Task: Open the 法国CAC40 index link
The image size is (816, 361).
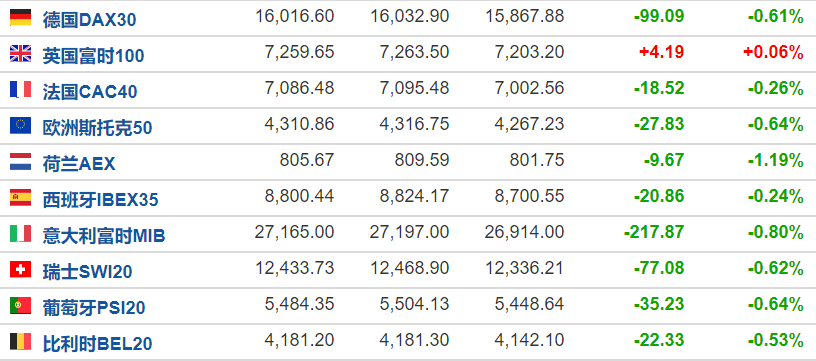Action: [90, 92]
